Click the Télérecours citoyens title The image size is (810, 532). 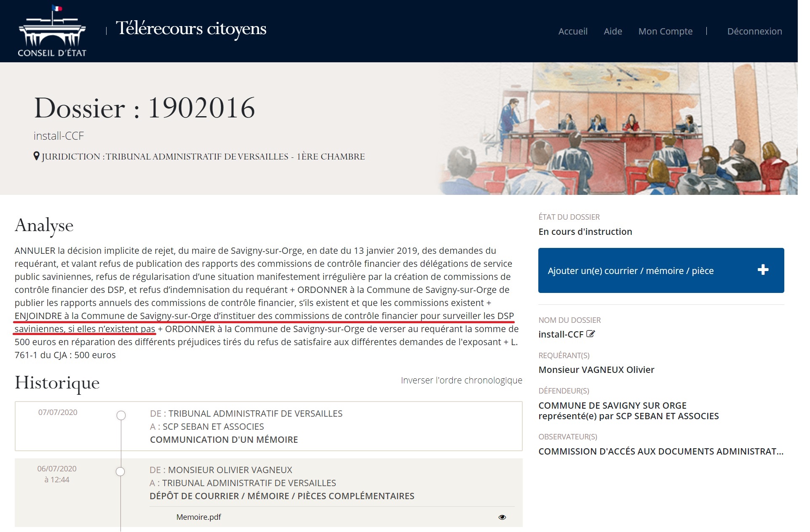(x=191, y=29)
